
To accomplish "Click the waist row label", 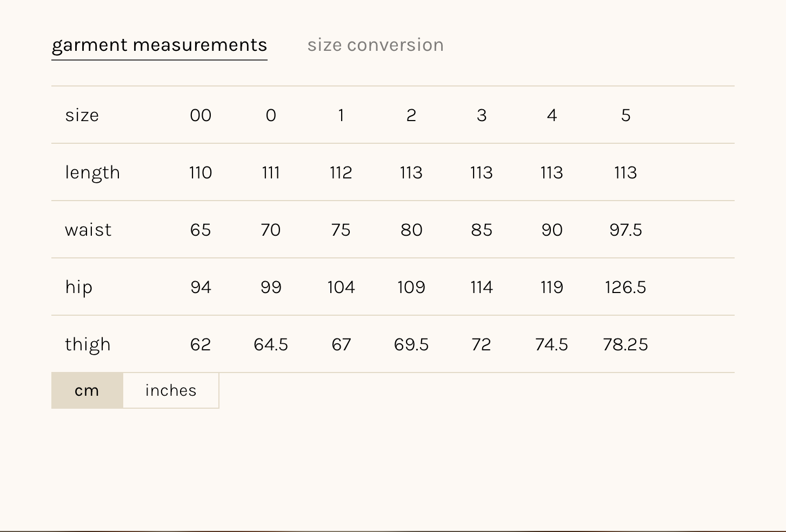I will click(88, 230).
